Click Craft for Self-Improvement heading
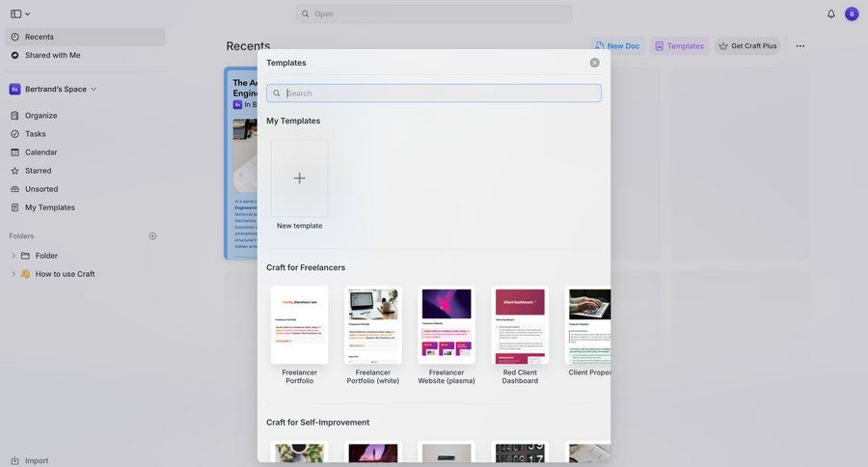The width and height of the screenshot is (868, 467). pos(317,422)
